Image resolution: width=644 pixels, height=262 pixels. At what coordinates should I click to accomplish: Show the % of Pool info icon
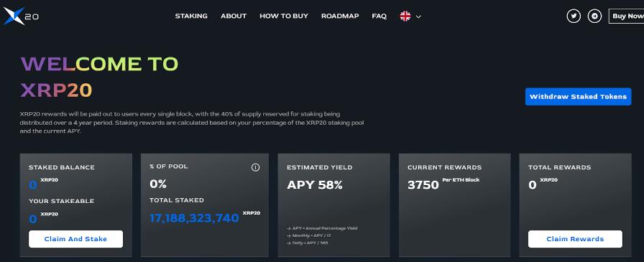(255, 167)
